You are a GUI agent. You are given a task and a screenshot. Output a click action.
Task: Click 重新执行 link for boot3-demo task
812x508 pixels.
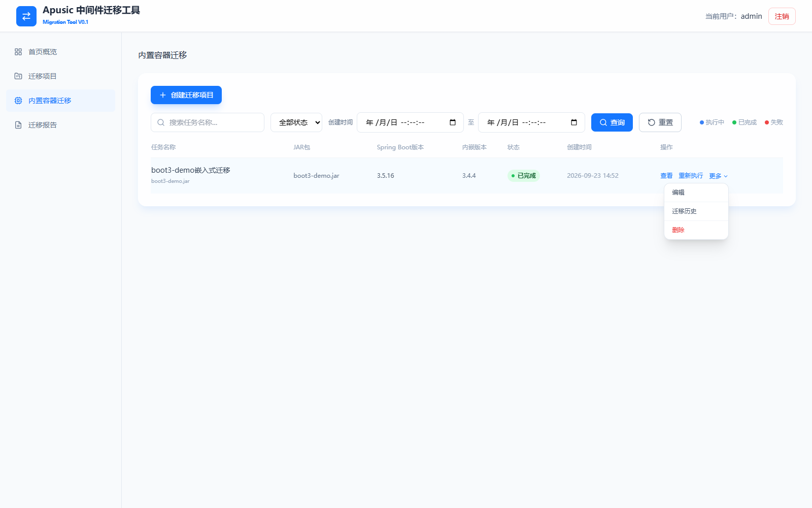[x=691, y=176]
